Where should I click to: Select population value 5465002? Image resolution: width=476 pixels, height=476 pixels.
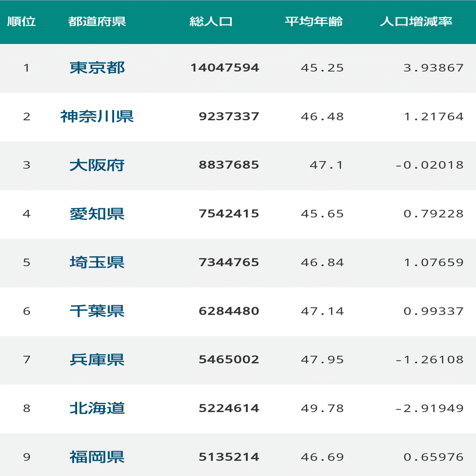point(229,360)
